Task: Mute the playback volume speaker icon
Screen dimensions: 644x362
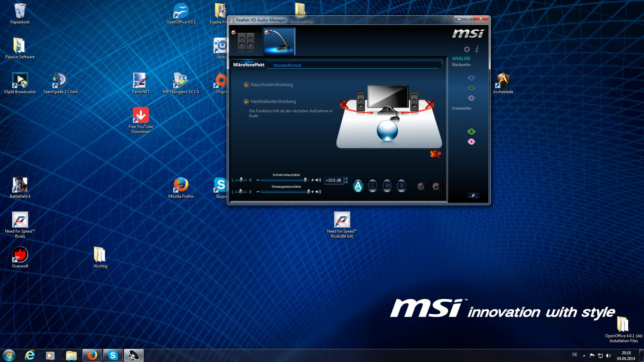Action: pos(318,192)
